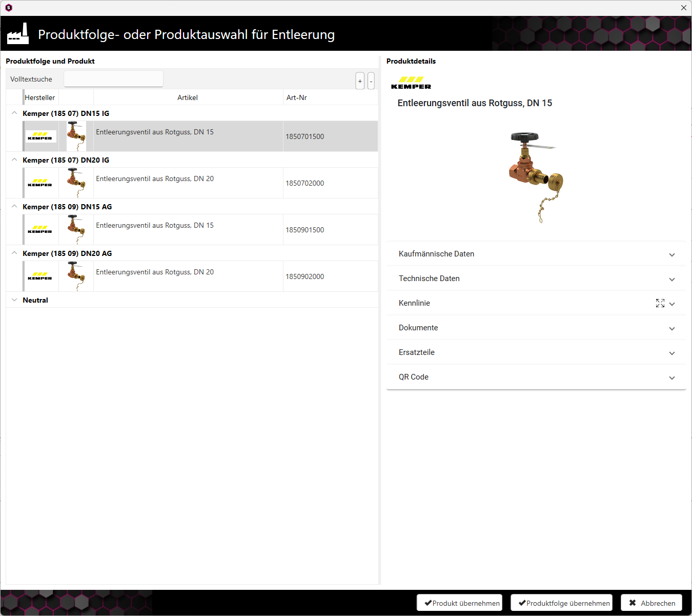Collapse the Kemper (185 09) DN15 AG group
692x616 pixels.
14,207
